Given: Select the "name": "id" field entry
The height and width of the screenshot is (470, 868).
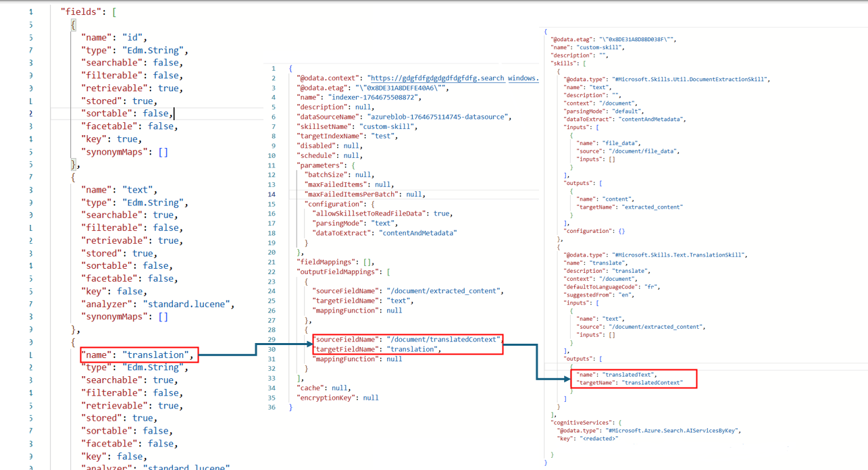Looking at the screenshot, I should click(x=113, y=37).
